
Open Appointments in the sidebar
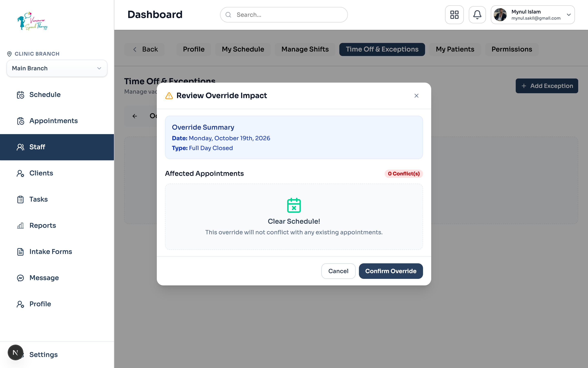click(x=57, y=121)
